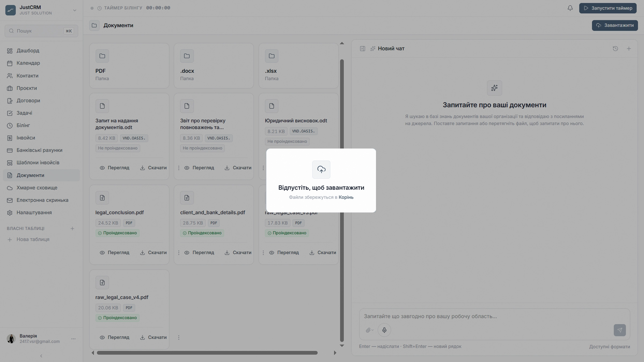Image resolution: width=644 pixels, height=362 pixels.
Task: Open more options for raw_legal_case_v4.pdf
Action: [x=179, y=337]
